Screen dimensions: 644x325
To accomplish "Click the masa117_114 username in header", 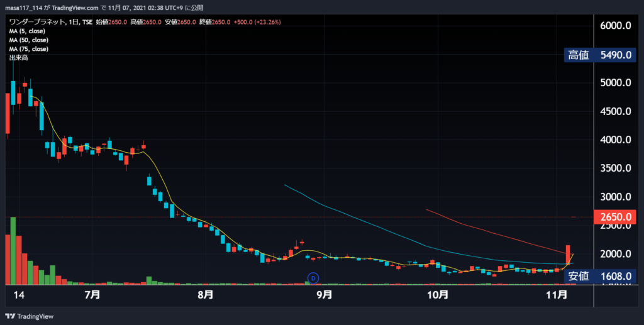I will (x=25, y=8).
